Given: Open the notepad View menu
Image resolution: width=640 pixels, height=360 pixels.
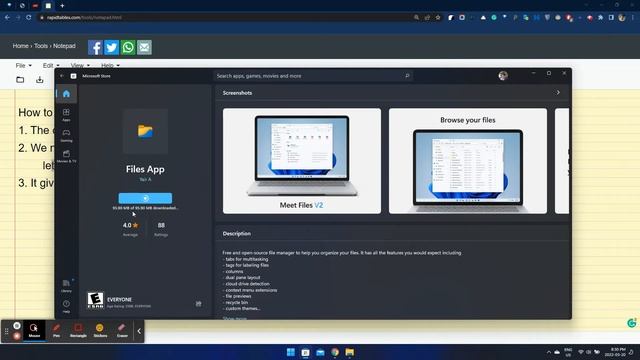Looking at the screenshot, I should tap(80, 65).
